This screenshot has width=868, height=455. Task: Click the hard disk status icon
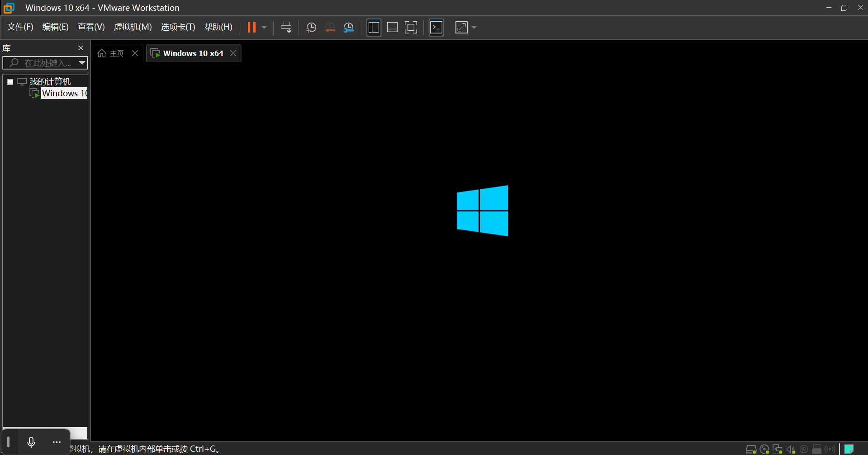(750, 449)
